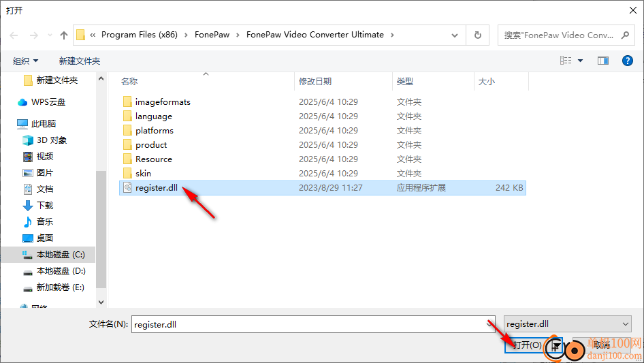Select the Resource folder
The image size is (644, 363).
point(154,159)
